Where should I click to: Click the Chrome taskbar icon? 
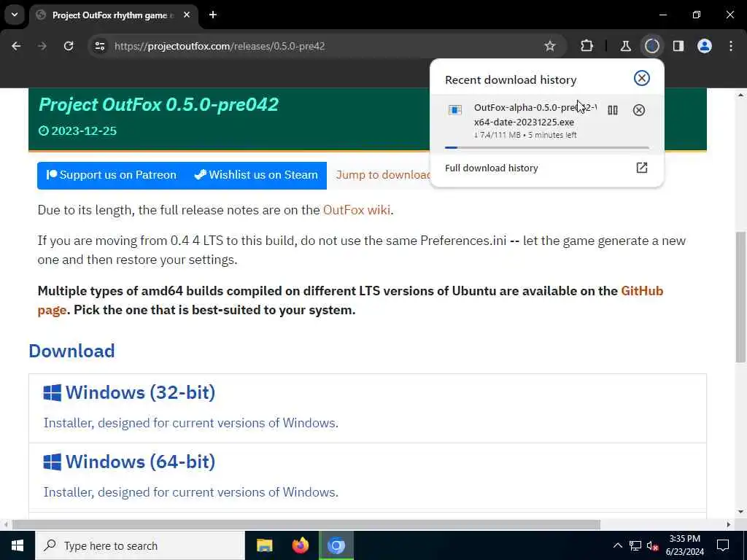point(336,545)
